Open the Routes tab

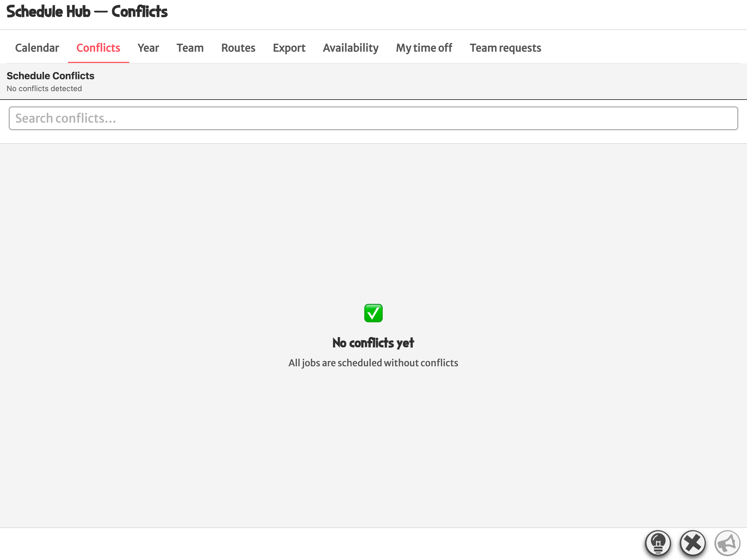(238, 48)
